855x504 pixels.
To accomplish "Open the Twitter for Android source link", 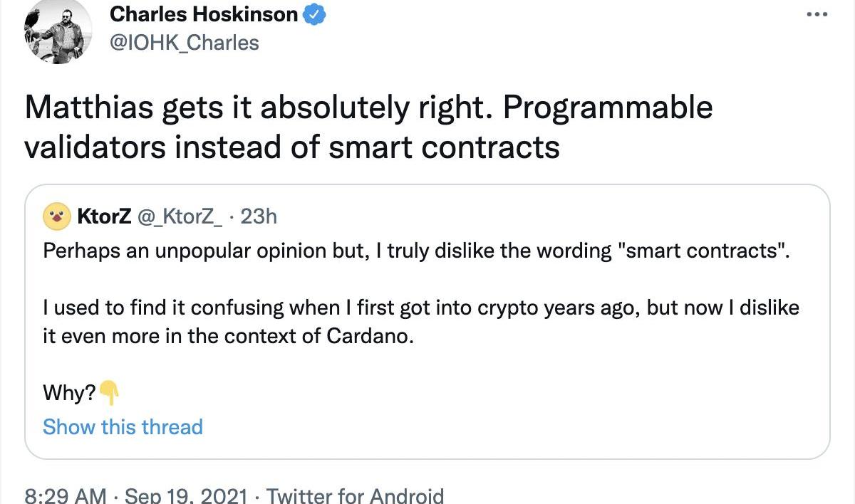I will tap(355, 496).
